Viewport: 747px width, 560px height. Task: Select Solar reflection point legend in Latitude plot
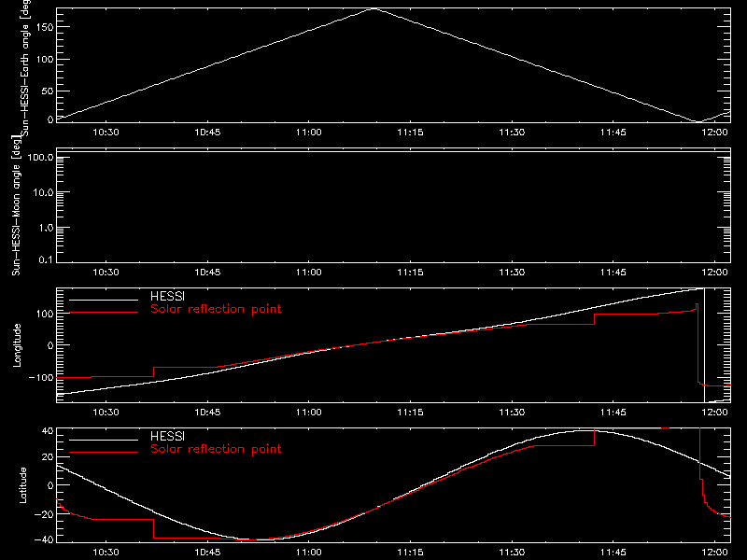pyautogui.click(x=216, y=449)
